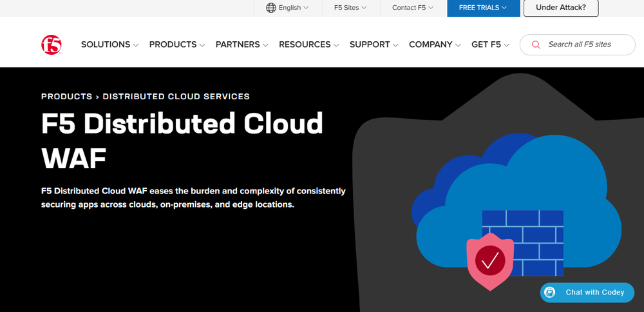This screenshot has width=644, height=312.
Task: Start Chat with Codey
Action: point(587,292)
